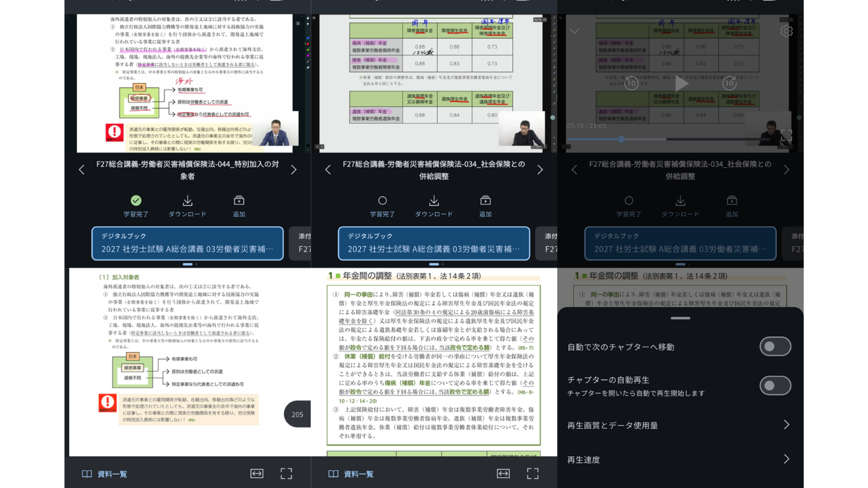
Task: Play the video paused at 05:39
Action: pos(681,83)
